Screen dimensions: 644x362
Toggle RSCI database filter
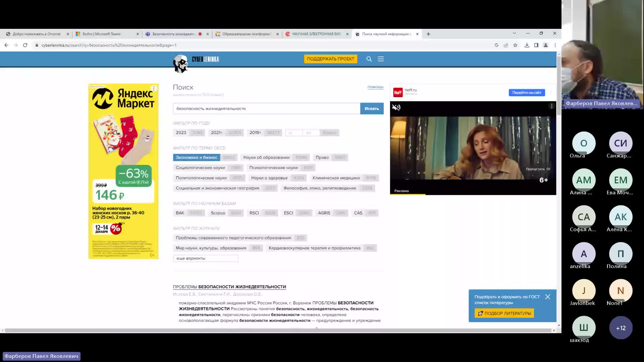point(262,213)
